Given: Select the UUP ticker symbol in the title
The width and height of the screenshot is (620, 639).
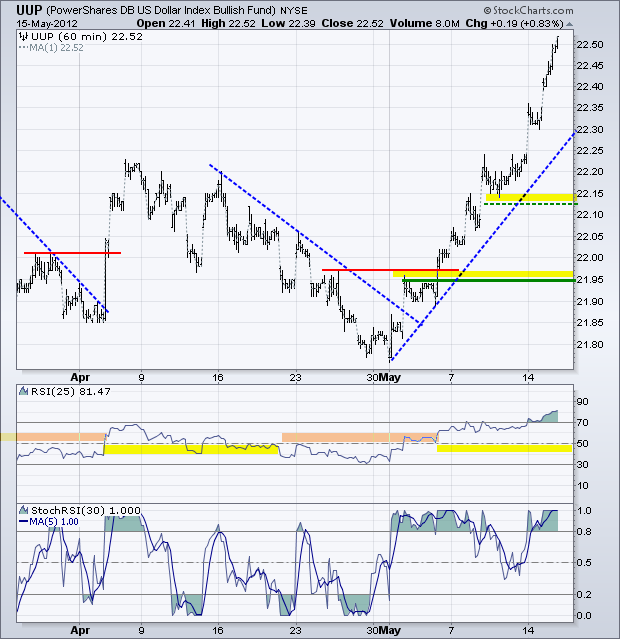Looking at the screenshot, I should (x=29, y=10).
